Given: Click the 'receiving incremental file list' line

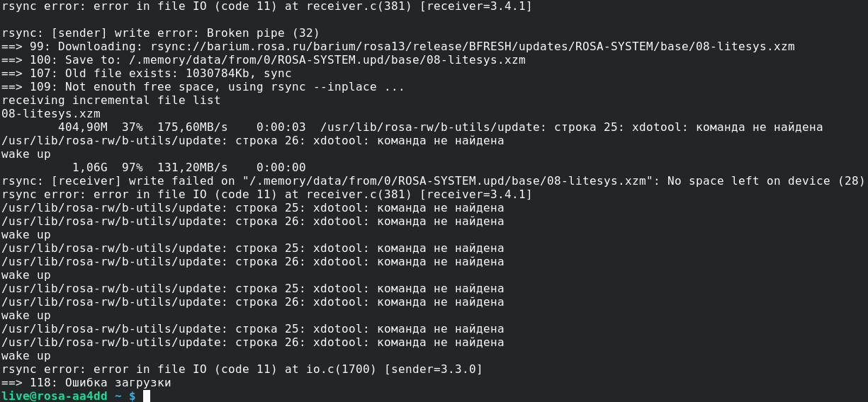Looking at the screenshot, I should [x=111, y=100].
